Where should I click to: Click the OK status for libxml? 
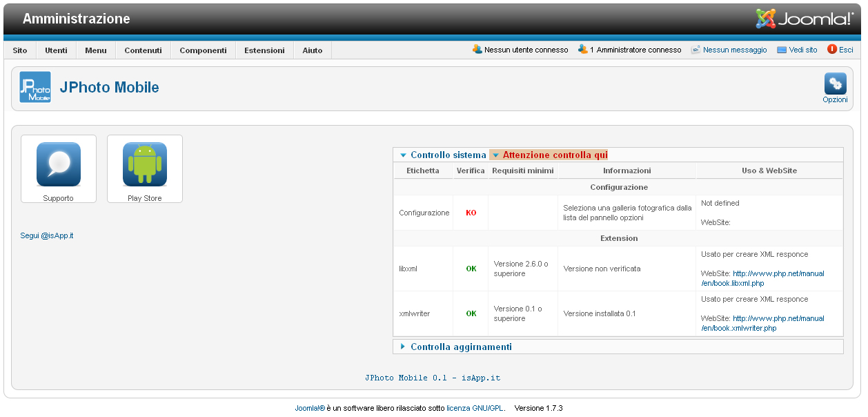tap(471, 269)
